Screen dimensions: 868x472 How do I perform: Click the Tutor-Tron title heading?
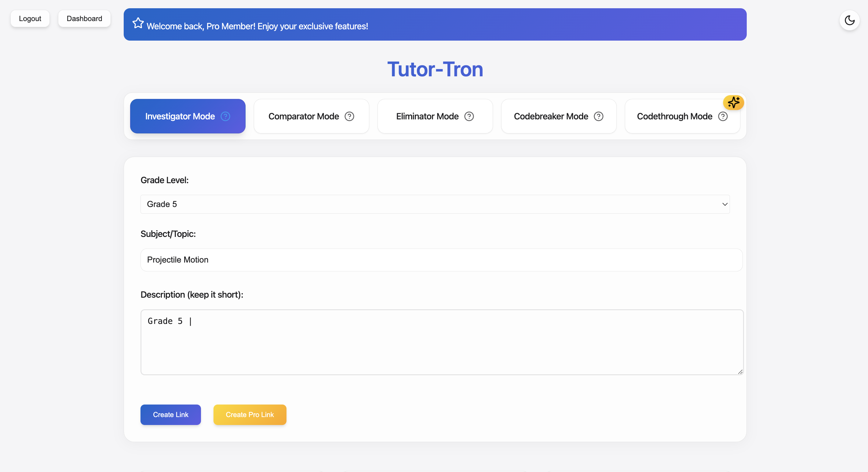[x=435, y=69]
